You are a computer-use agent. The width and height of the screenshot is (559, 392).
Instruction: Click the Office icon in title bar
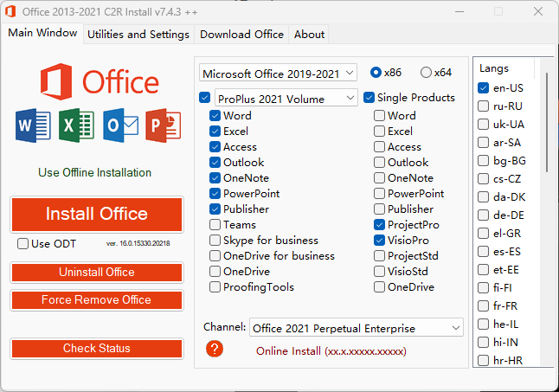[10, 11]
